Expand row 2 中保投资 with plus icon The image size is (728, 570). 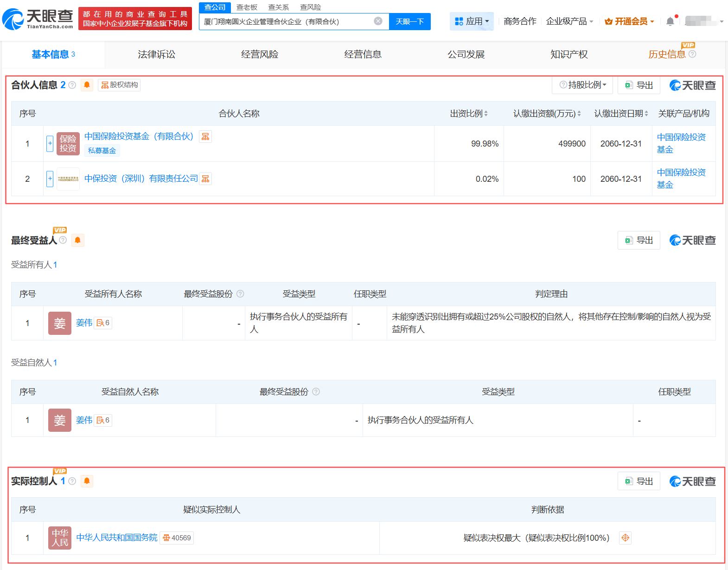(x=50, y=179)
